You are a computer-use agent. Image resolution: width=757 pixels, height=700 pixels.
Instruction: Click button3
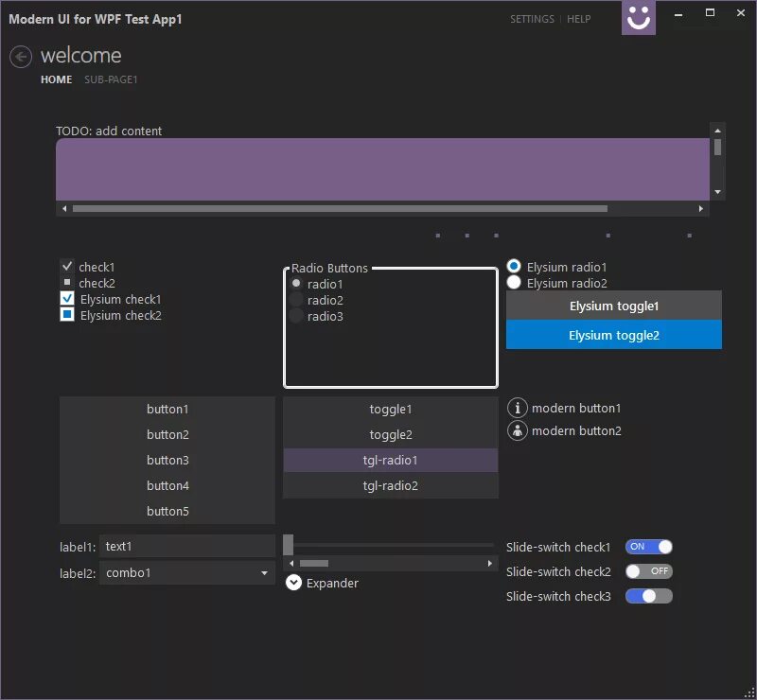coord(167,461)
